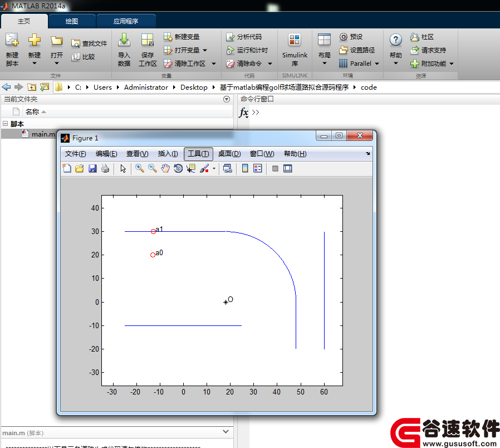500x448 pixels.
Task: Open the Edit (编辑) menu in Figure 1
Action: tap(106, 154)
